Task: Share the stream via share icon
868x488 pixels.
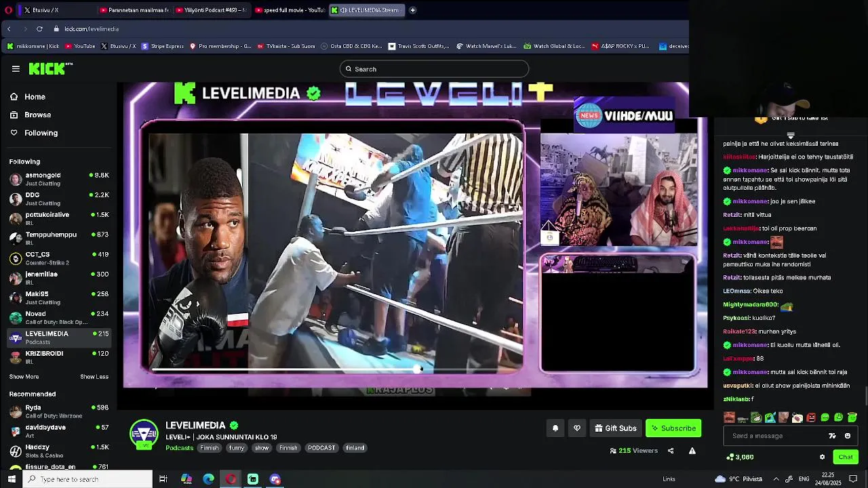Action: [671, 451]
